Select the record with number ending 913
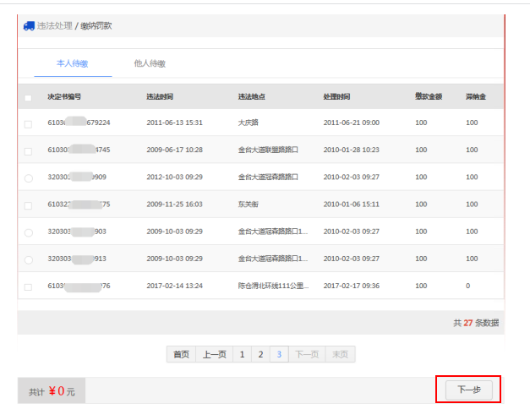The width and height of the screenshot is (530, 420). [x=28, y=259]
